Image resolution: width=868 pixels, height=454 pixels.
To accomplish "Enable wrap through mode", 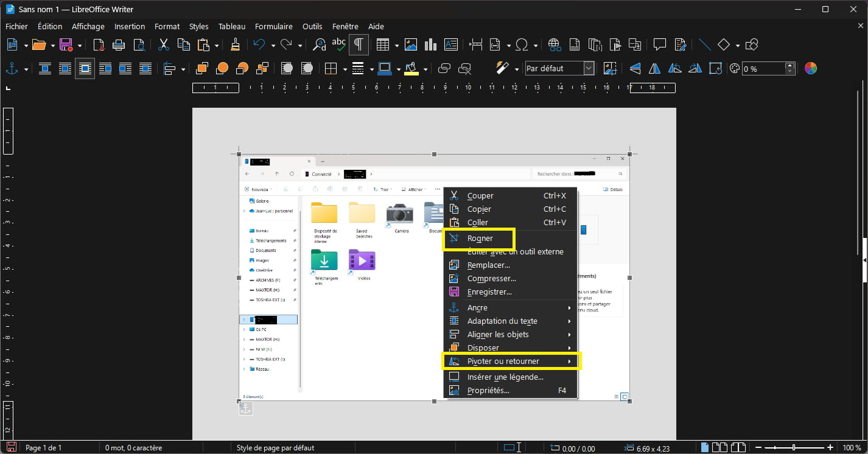I will coord(145,69).
